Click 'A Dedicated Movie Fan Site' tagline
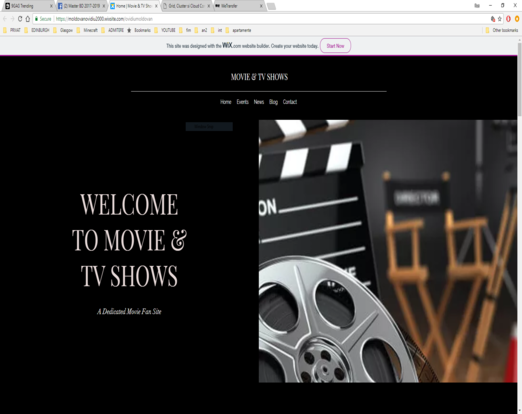Viewport: 522px width, 414px height. (x=129, y=312)
